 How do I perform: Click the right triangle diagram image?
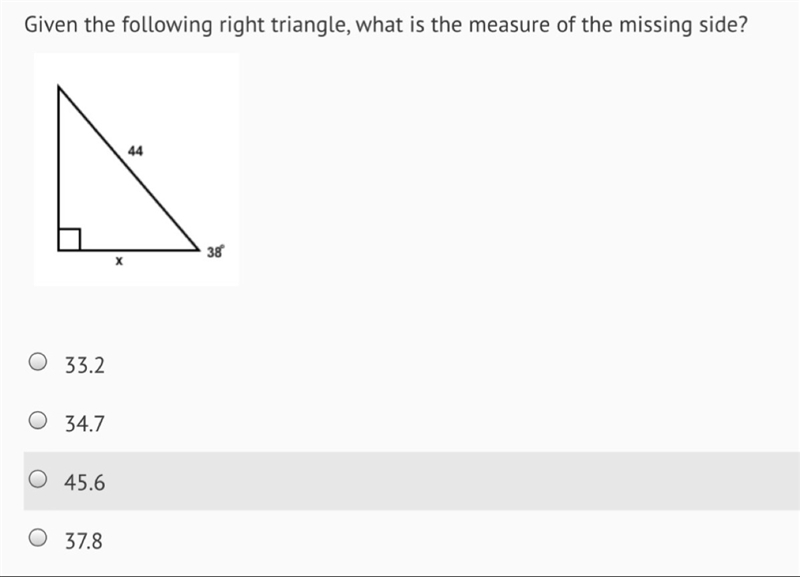[x=136, y=169]
